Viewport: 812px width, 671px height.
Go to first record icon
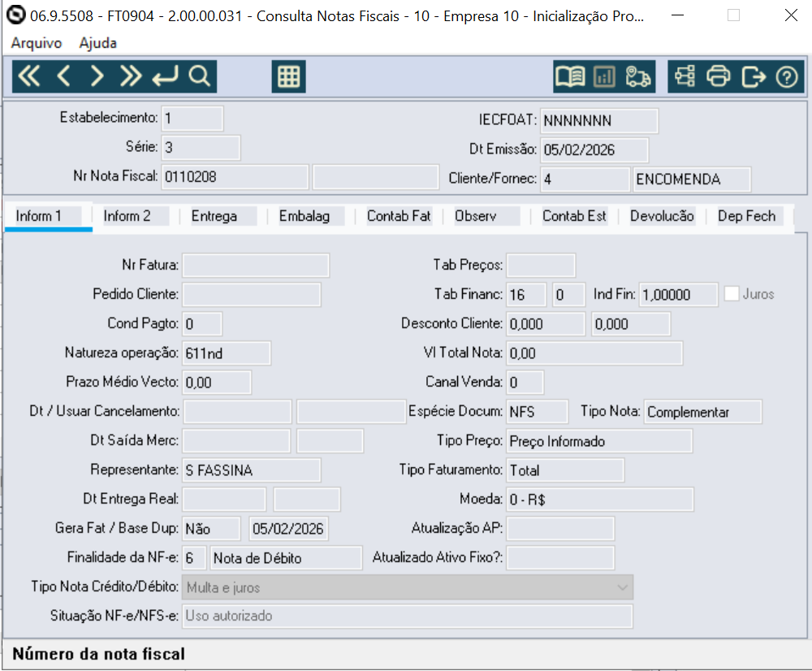coord(29,76)
